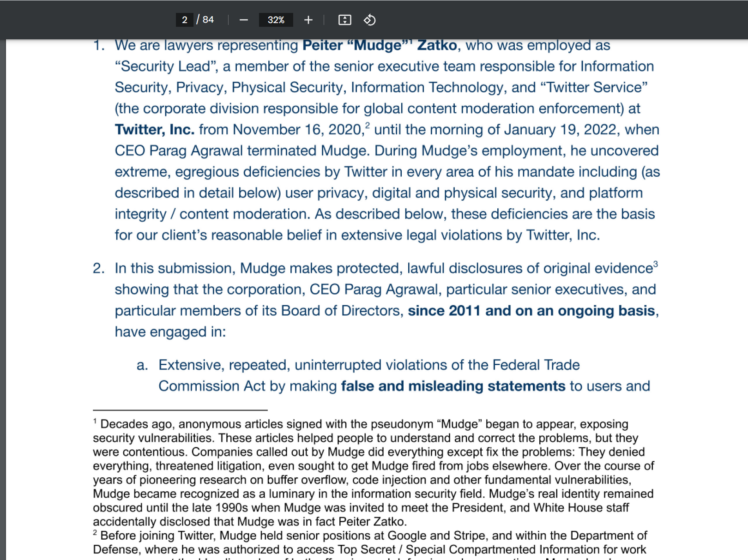Image resolution: width=748 pixels, height=560 pixels.
Task: Click the line starting "Security Lead"
Action: [x=384, y=66]
